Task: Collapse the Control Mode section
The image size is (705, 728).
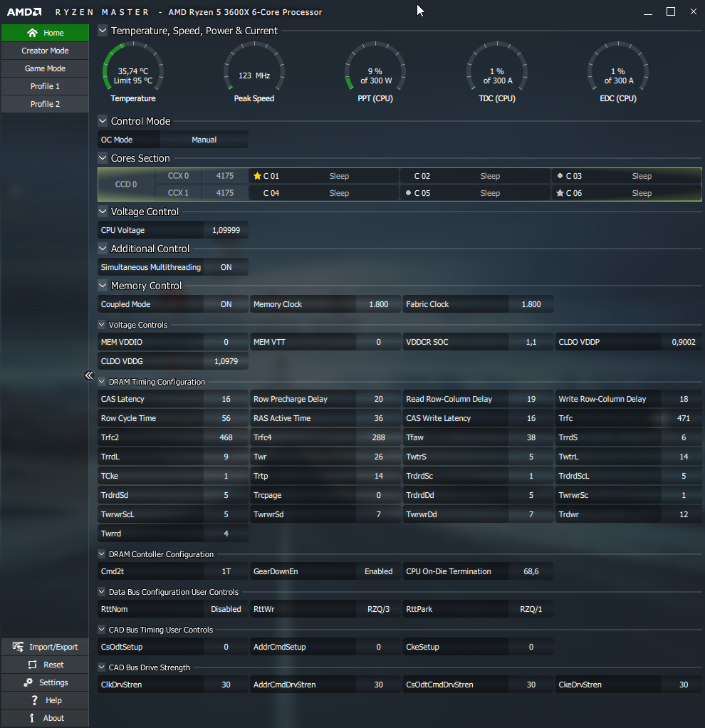Action: coord(103,121)
